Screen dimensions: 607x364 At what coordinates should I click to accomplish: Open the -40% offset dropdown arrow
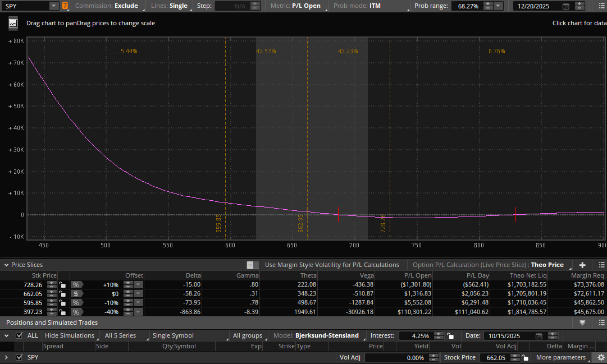[x=138, y=312]
